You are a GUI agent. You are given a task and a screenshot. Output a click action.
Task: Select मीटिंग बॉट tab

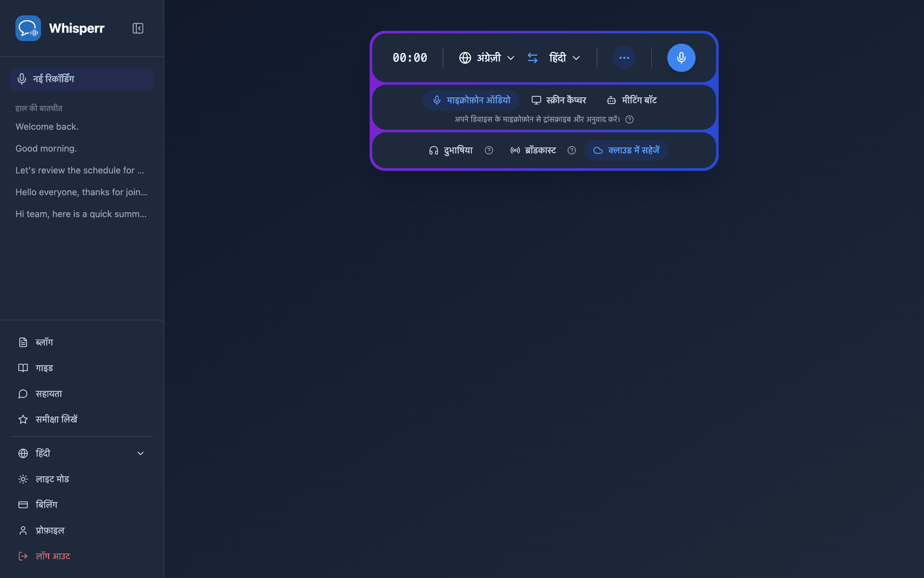pyautogui.click(x=632, y=100)
